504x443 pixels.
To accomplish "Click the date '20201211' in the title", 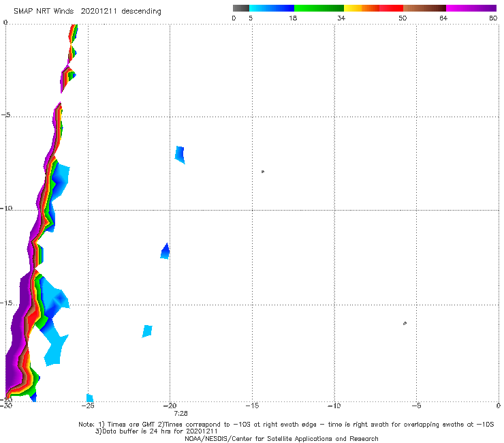I will tap(98, 11).
